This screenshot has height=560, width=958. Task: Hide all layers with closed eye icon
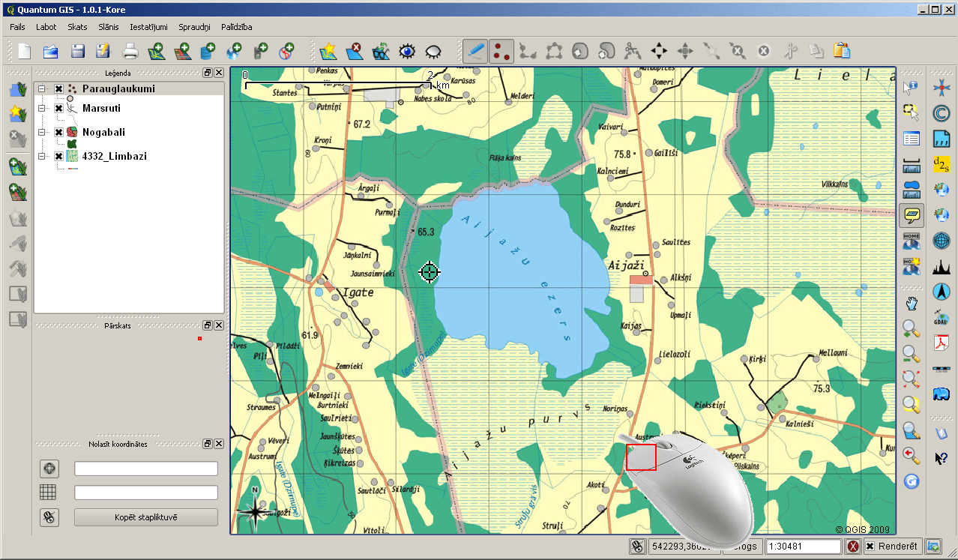coord(434,51)
